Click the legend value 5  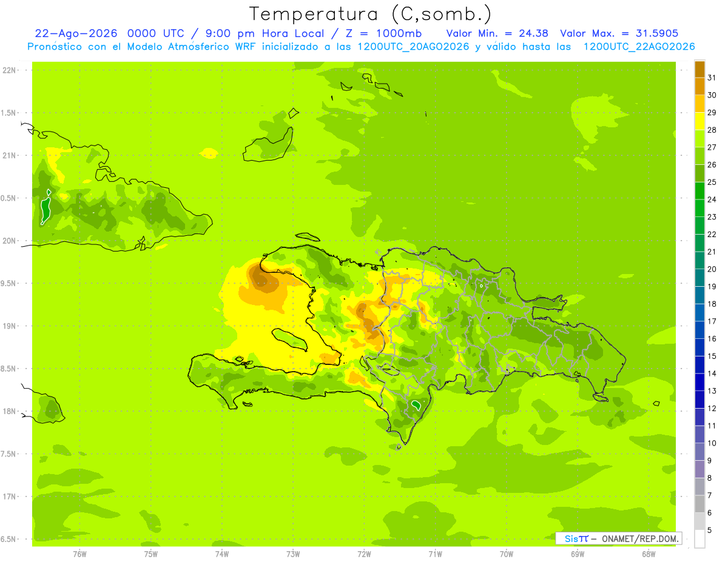coord(710,530)
